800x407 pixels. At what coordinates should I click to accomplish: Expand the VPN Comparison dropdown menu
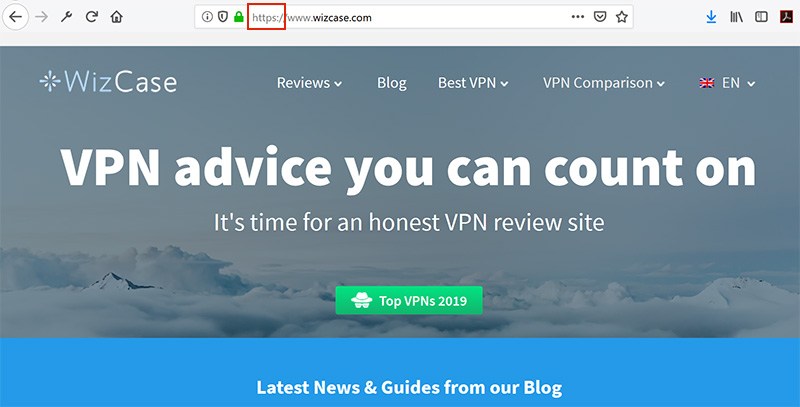click(604, 83)
